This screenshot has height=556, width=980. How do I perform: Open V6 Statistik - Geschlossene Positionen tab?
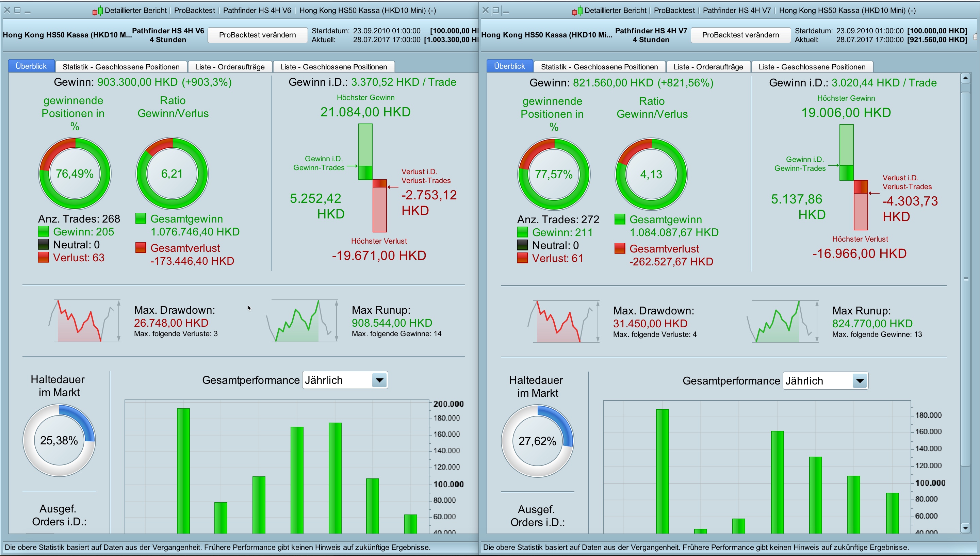point(121,67)
